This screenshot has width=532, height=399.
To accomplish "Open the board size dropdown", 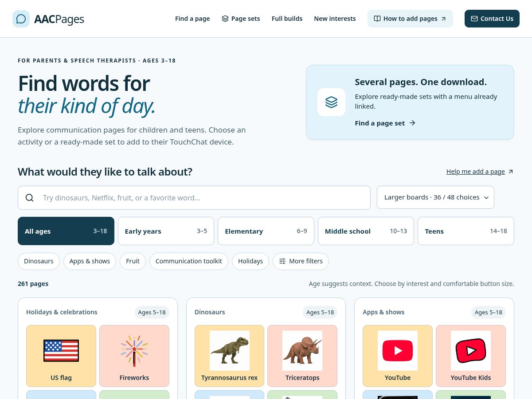I will point(435,197).
